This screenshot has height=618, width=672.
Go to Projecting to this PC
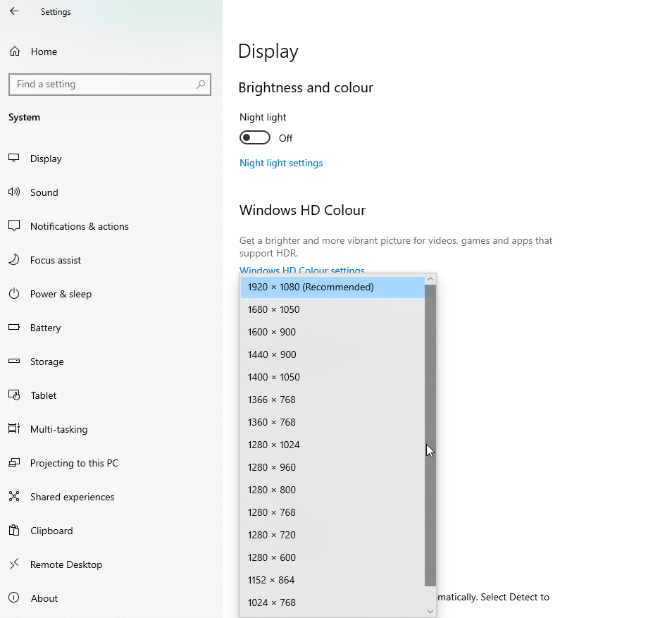point(110,463)
